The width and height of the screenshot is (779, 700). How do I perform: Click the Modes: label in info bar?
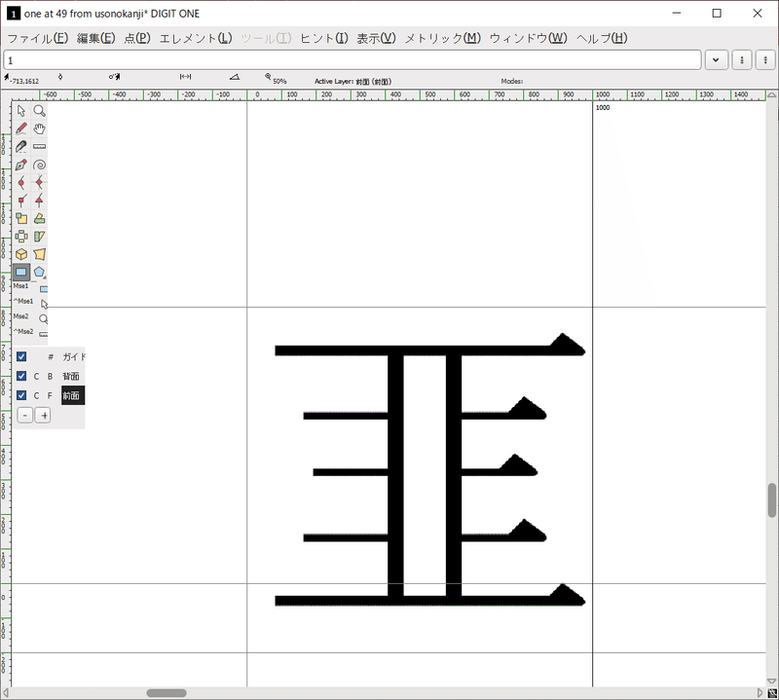(512, 81)
